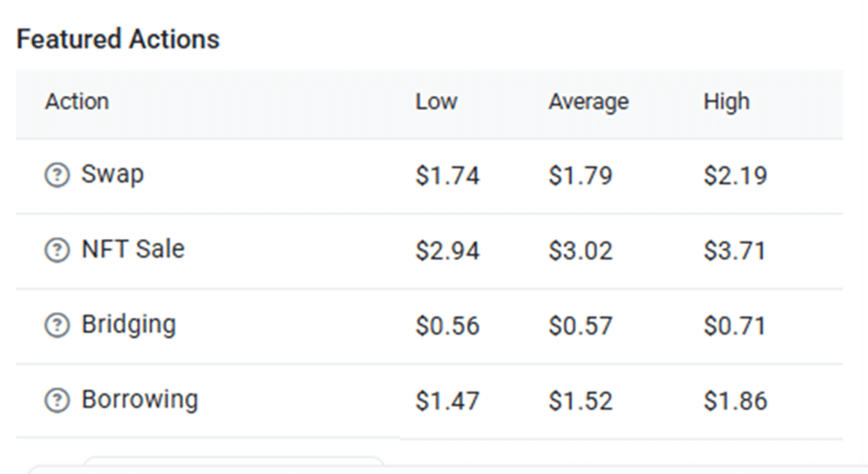Image resolution: width=868 pixels, height=474 pixels.
Task: Click the NFT Sale high price $3.71
Action: click(735, 251)
